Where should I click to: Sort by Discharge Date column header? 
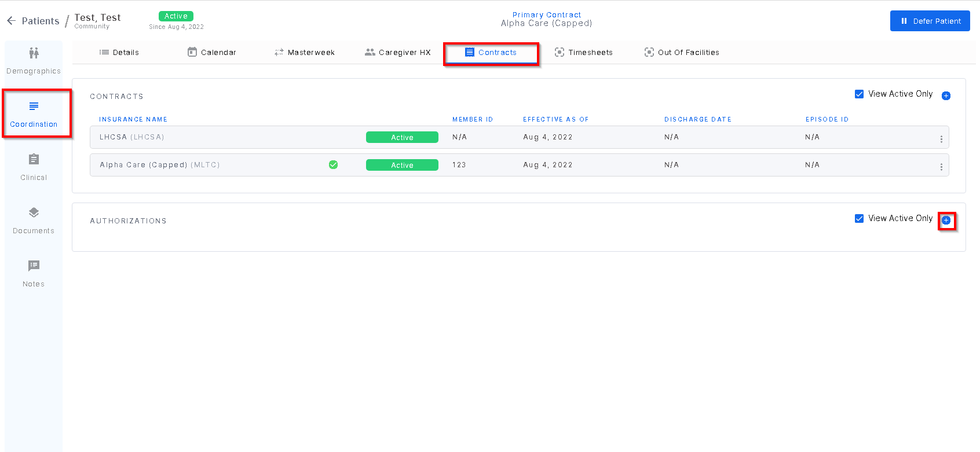point(698,119)
